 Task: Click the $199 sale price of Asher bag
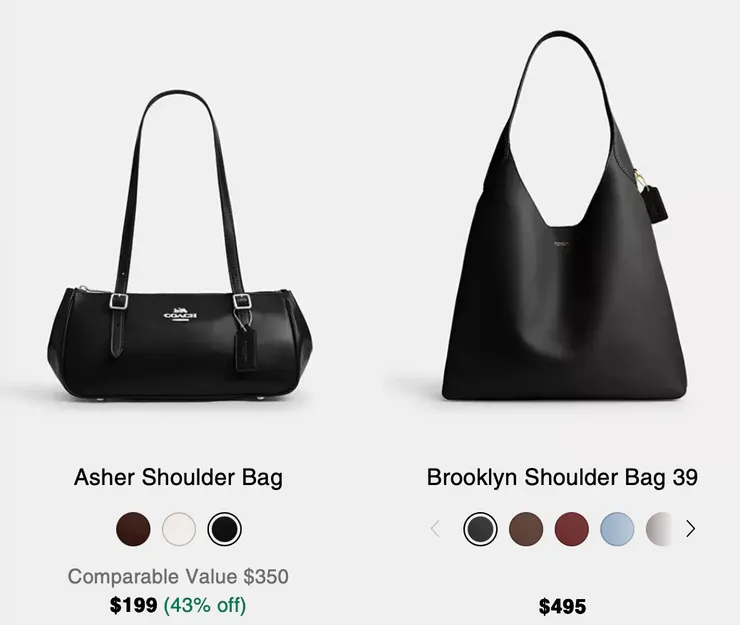(x=133, y=605)
